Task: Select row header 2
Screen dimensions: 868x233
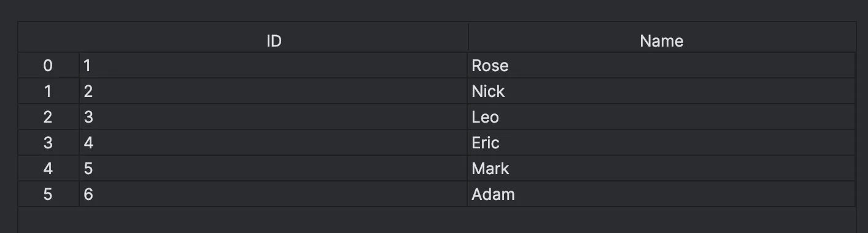Action: pyautogui.click(x=48, y=116)
